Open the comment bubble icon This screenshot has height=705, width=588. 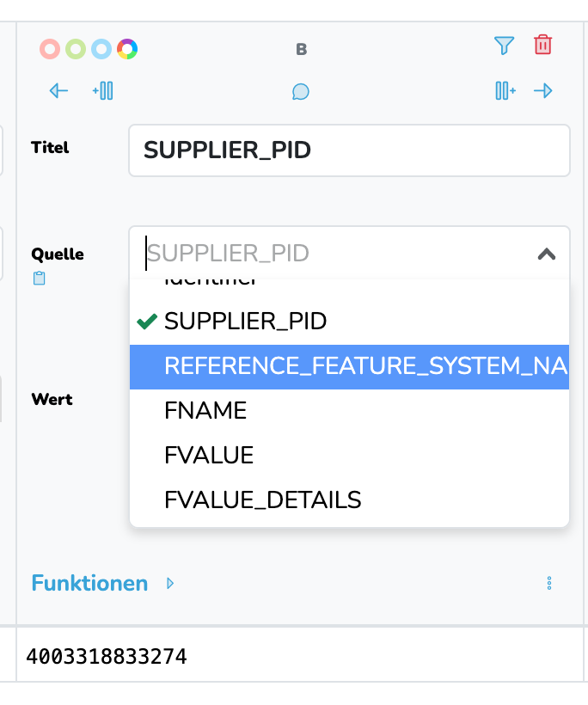point(300,92)
